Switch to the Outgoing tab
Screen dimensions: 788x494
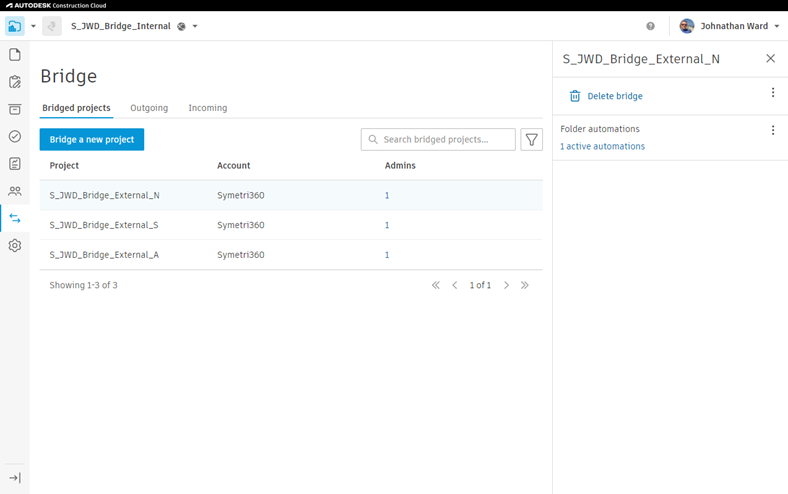[149, 108]
